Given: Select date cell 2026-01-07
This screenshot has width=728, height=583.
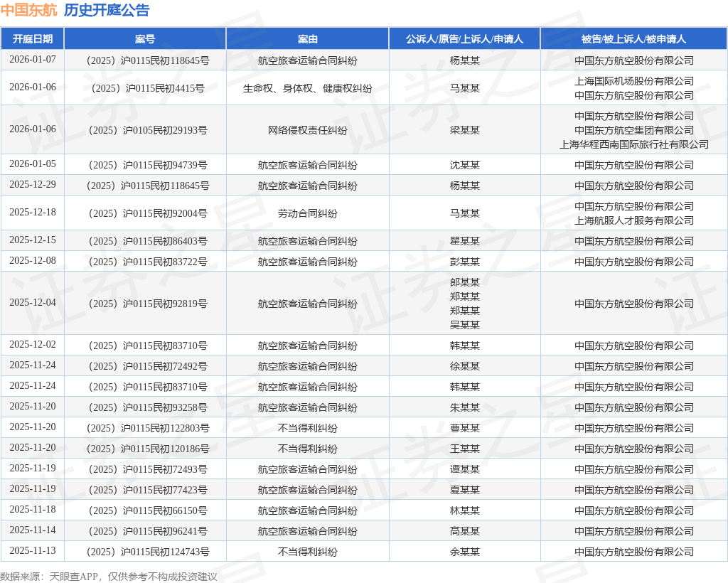Looking at the screenshot, I should pos(33,60).
